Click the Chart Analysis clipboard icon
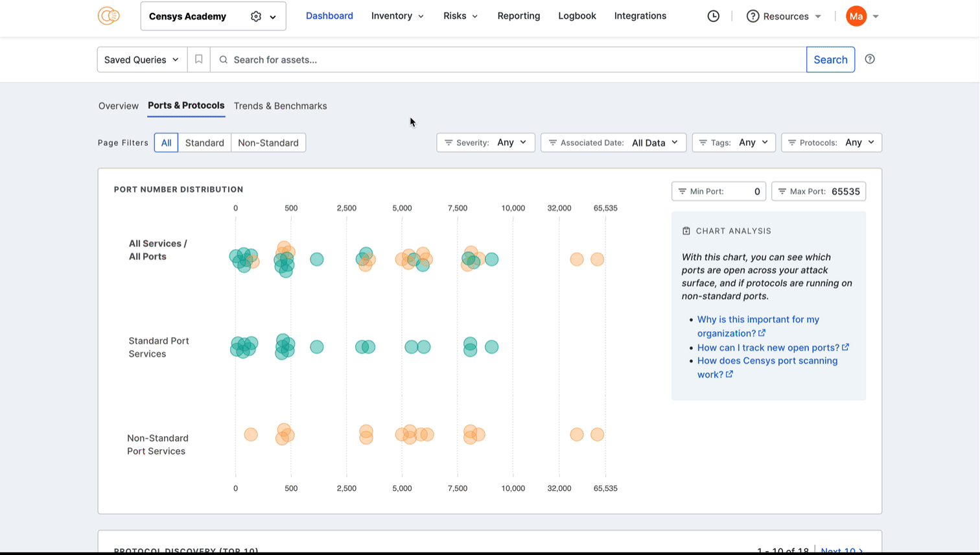The width and height of the screenshot is (980, 555). click(x=686, y=231)
